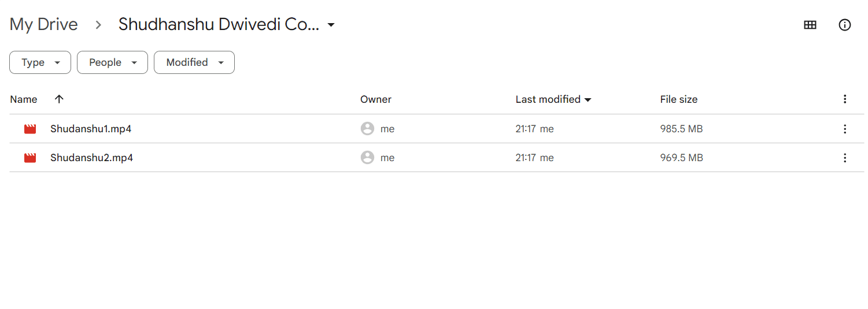This screenshot has height=309, width=868.
Task: Click owner avatar icon for Shudanshu1.mp4
Action: click(x=367, y=129)
